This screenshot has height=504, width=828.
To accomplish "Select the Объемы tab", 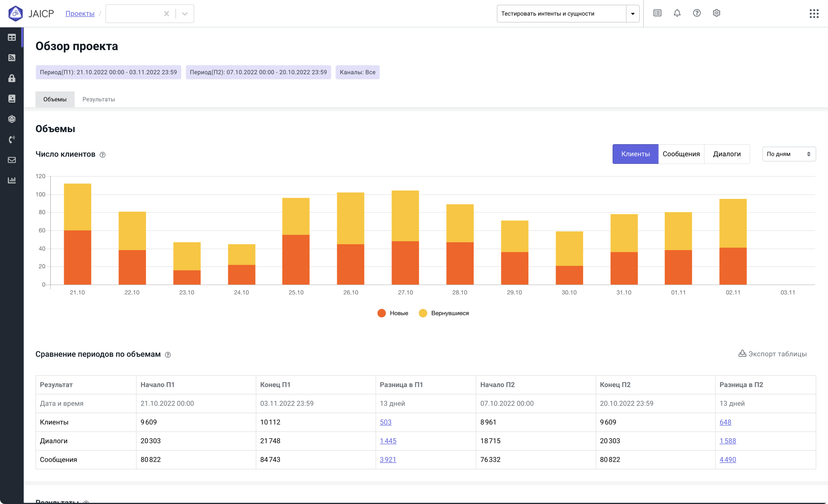I will click(55, 99).
